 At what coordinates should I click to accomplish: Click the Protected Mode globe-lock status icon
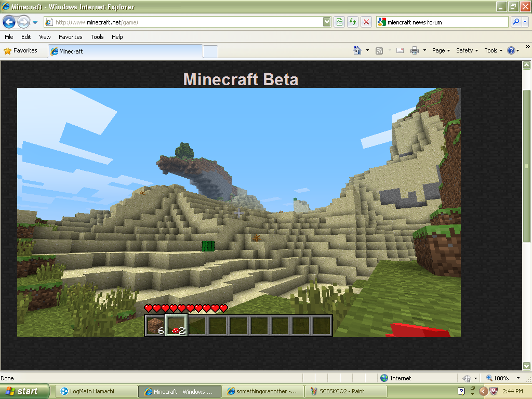(x=467, y=378)
